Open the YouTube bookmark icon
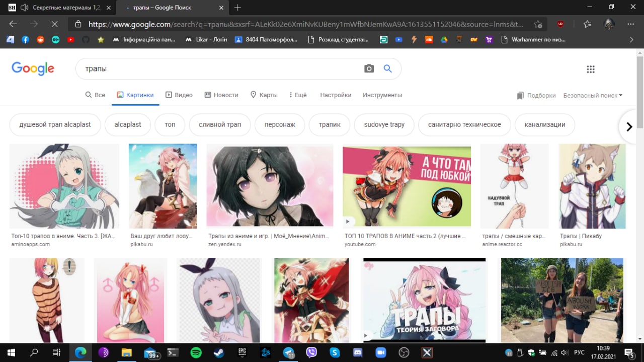 pos(70,39)
